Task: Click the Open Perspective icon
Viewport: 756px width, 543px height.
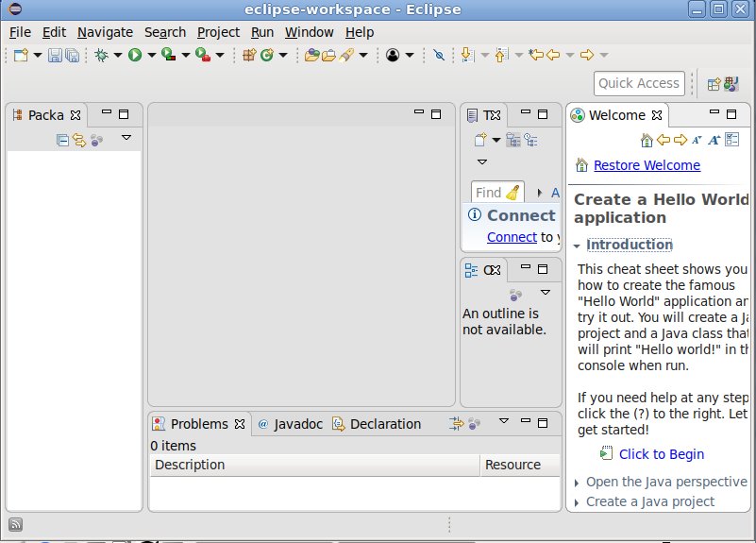Action: coord(714,84)
